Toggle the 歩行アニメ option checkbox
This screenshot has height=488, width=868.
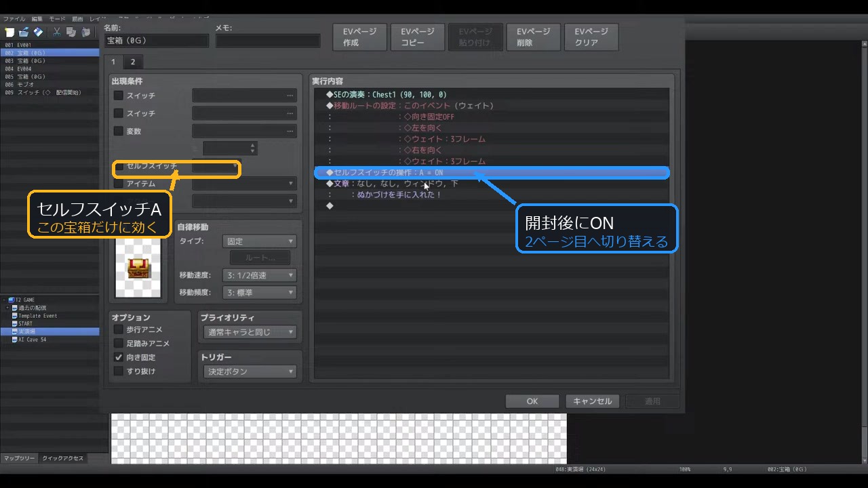119,329
